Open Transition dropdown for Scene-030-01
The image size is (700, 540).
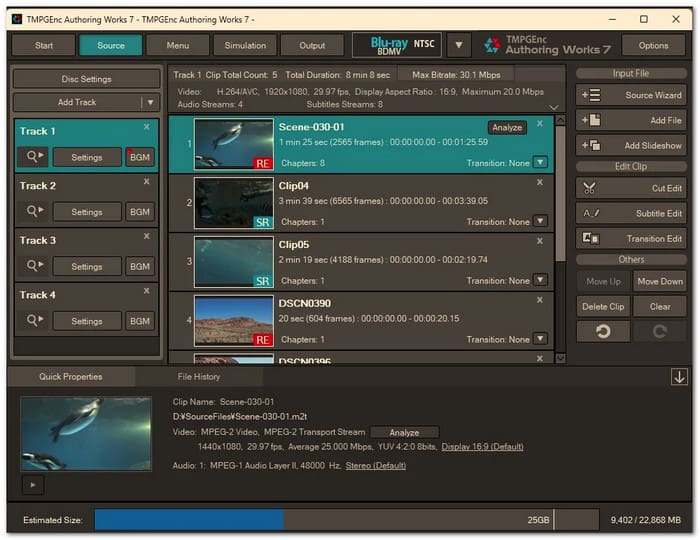click(541, 162)
